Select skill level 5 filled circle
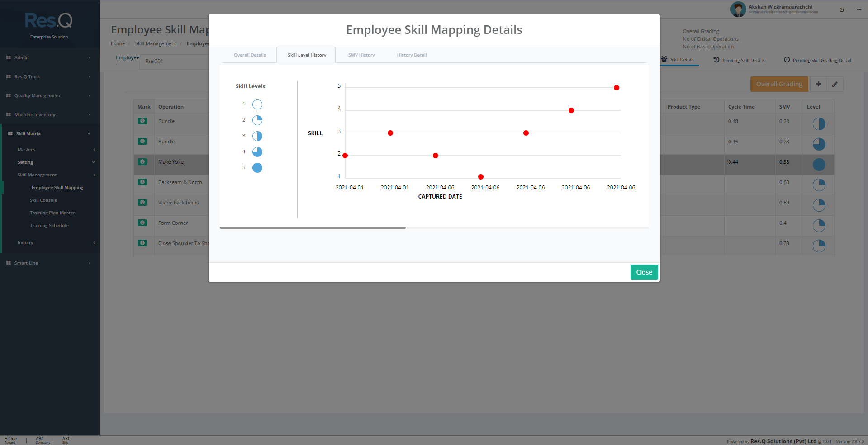This screenshot has height=445, width=868. (x=257, y=167)
